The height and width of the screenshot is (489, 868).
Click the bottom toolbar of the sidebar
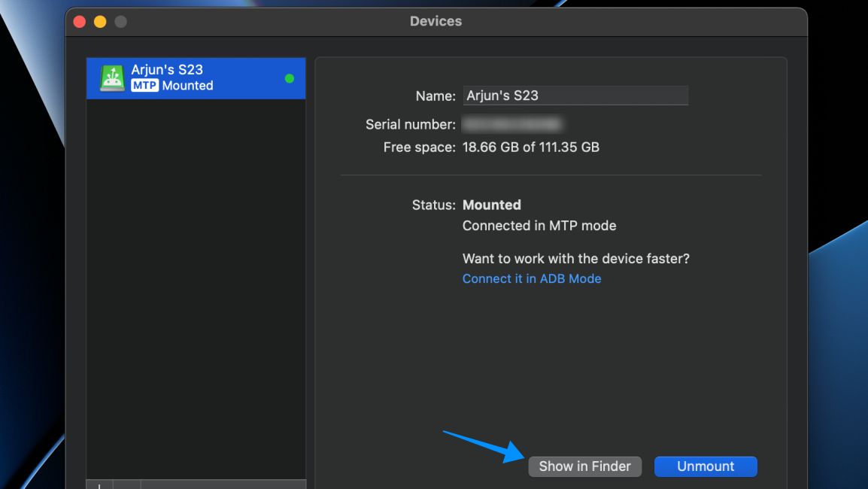point(196,485)
